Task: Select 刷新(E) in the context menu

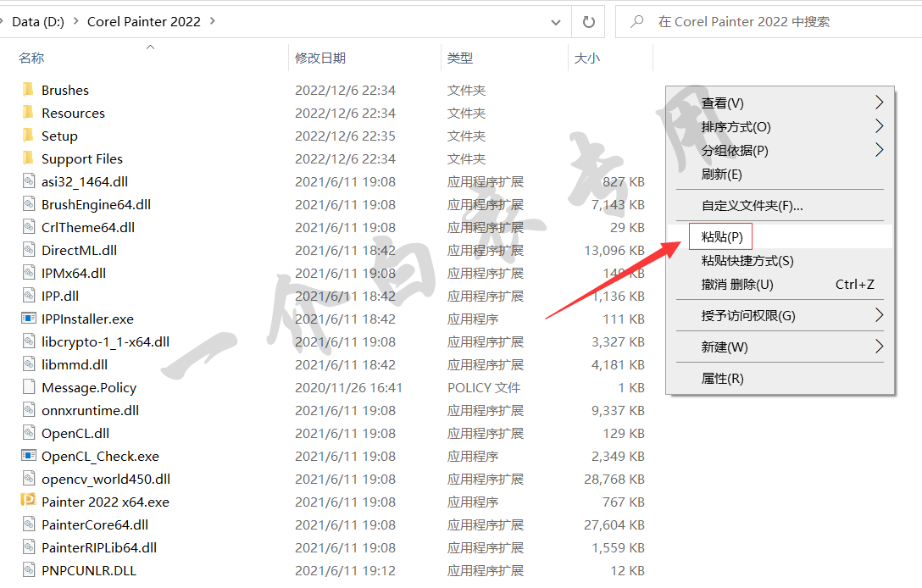Action: pos(780,174)
